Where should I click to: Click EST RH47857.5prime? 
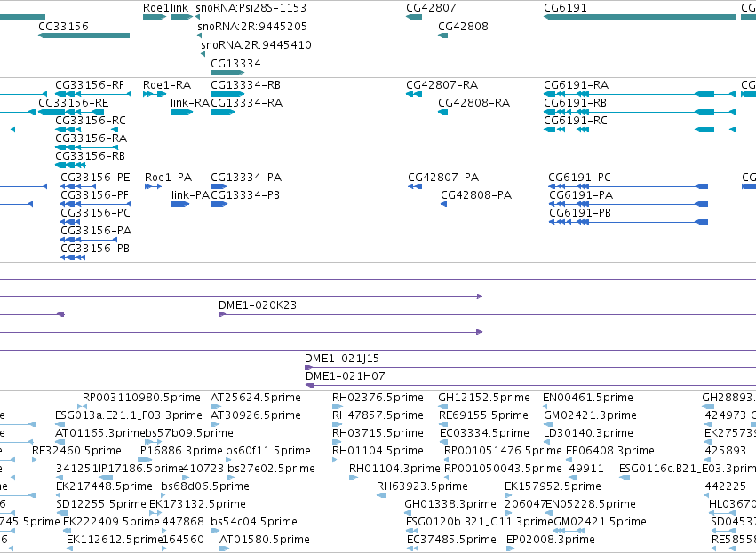[378, 415]
